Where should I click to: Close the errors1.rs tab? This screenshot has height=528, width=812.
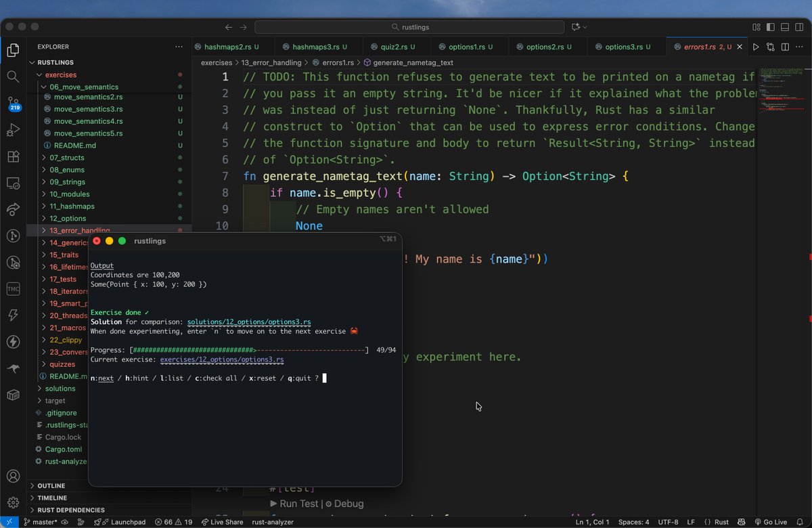tap(740, 47)
